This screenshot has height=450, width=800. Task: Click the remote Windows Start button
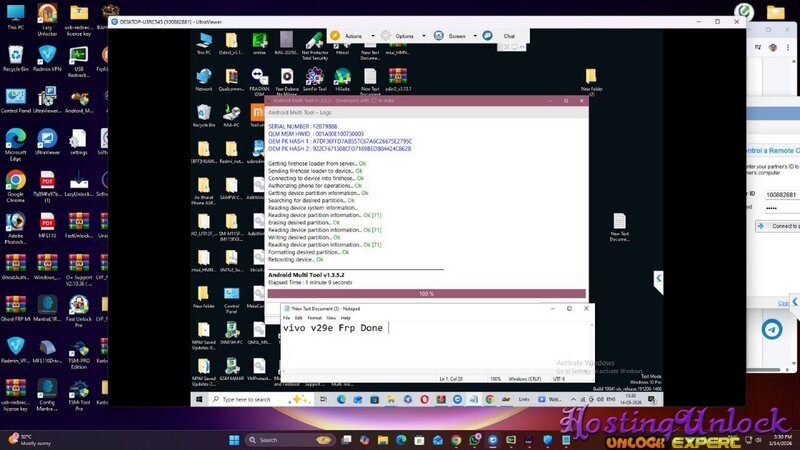click(197, 399)
